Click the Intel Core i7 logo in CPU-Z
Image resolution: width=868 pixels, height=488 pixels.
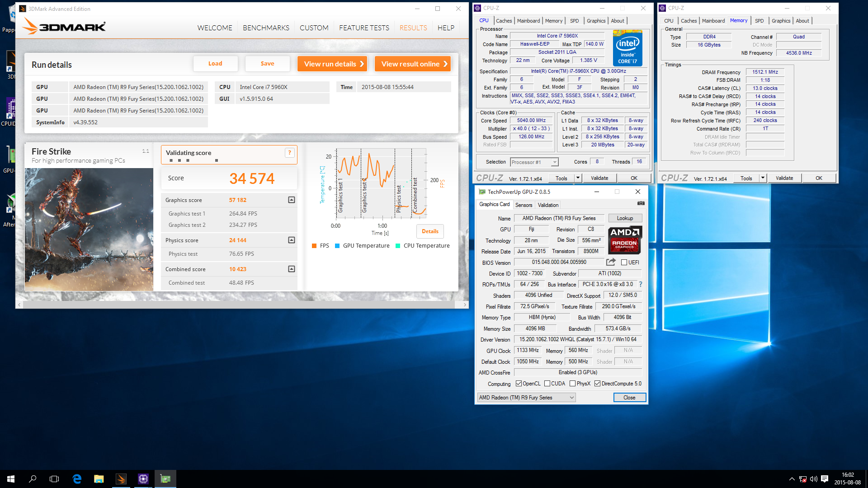click(627, 48)
